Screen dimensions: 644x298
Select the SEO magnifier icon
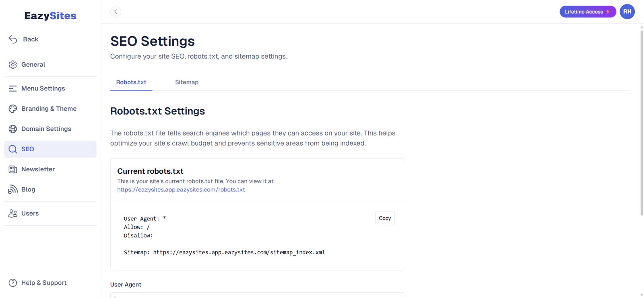(x=13, y=149)
